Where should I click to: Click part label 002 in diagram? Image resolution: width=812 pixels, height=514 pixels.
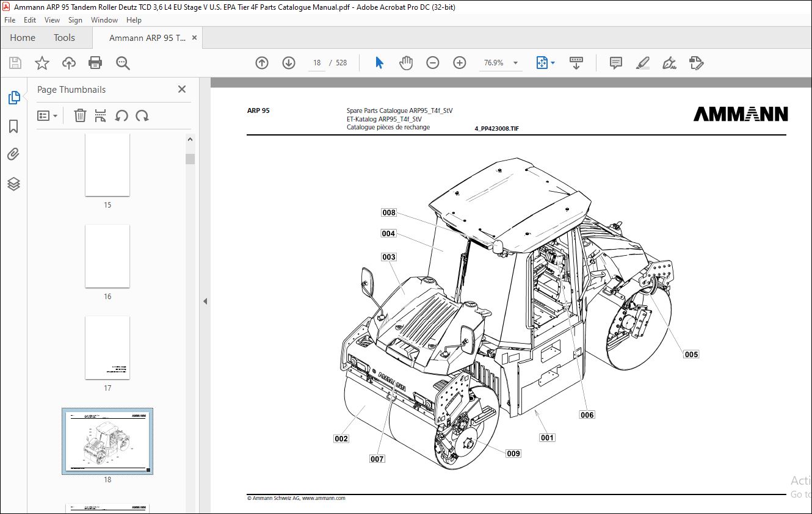(x=341, y=438)
